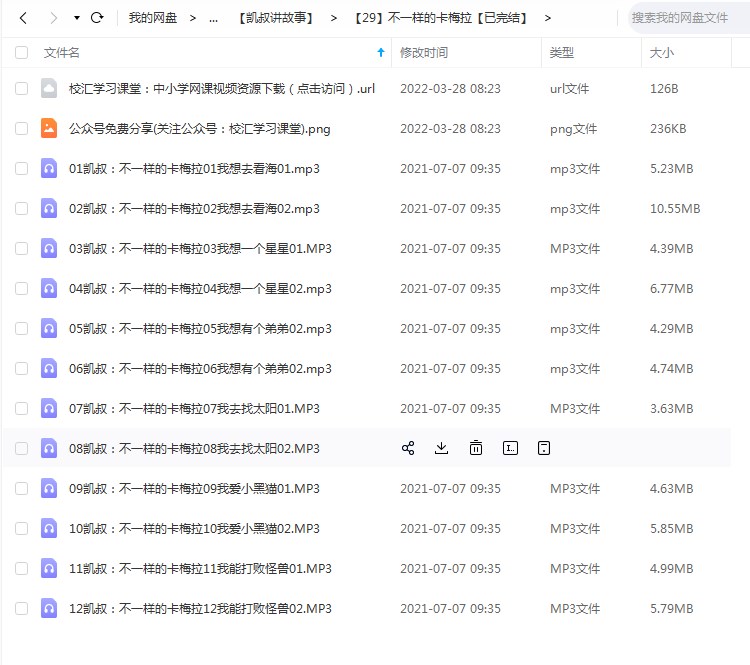Open 12凯叔：不一样的卡梅拉12我能打败怪兽02.MP3

[x=200, y=609]
